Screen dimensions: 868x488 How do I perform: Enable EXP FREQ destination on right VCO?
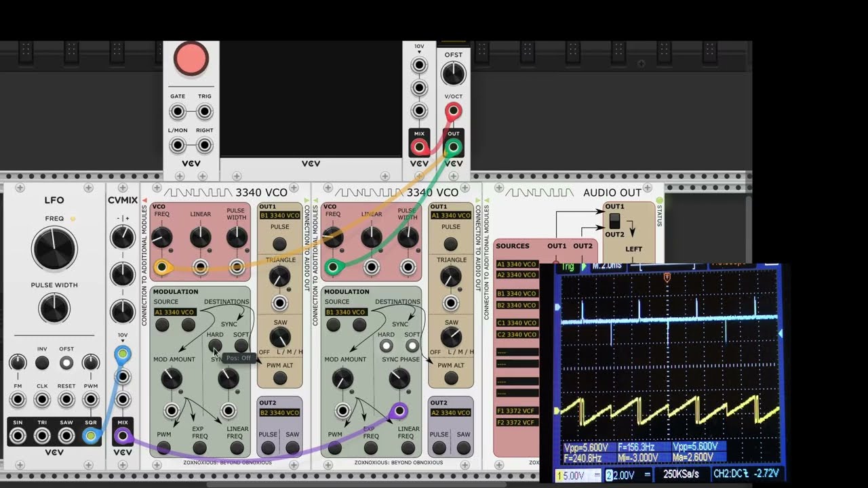(x=371, y=448)
